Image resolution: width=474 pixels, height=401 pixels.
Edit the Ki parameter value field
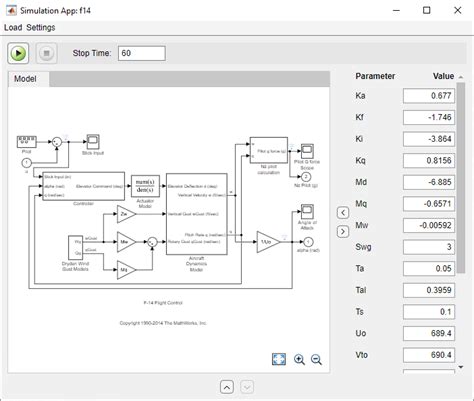click(429, 139)
